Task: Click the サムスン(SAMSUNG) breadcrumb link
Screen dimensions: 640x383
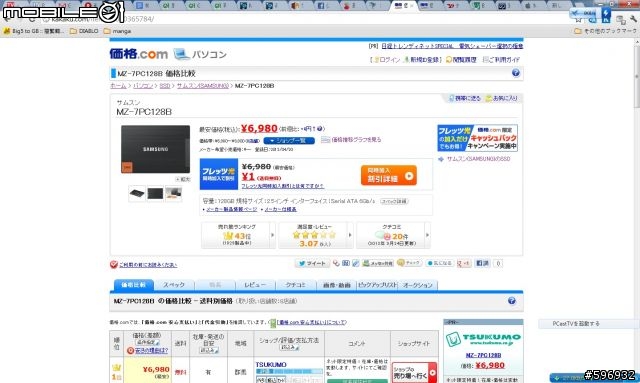Action: tap(202, 86)
